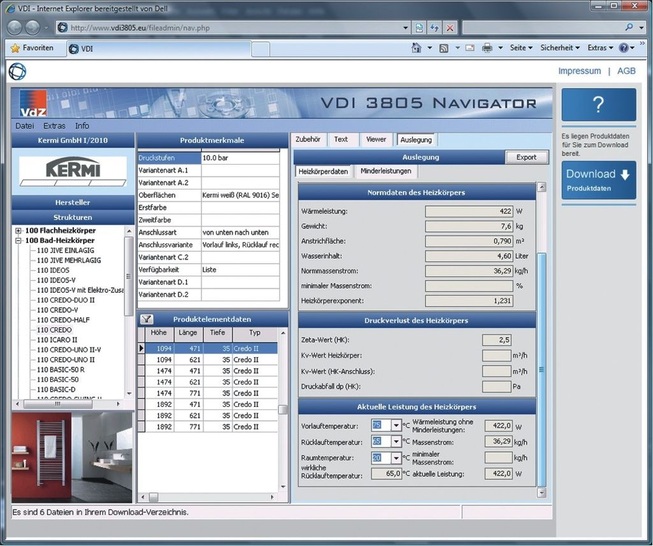
Task: Expand the 100 Flachheizkörper tree node
Action: 18,230
